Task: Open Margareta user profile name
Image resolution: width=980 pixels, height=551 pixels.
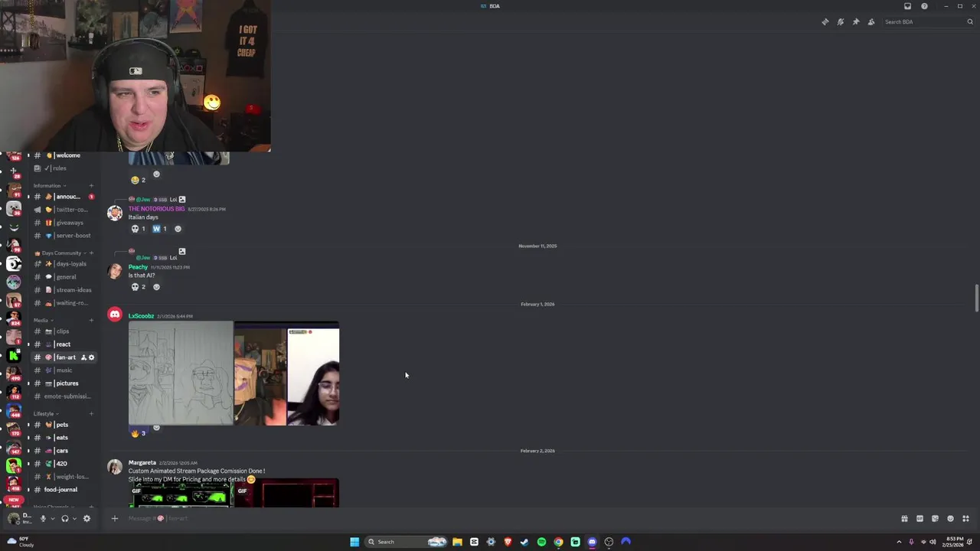Action: (142, 463)
